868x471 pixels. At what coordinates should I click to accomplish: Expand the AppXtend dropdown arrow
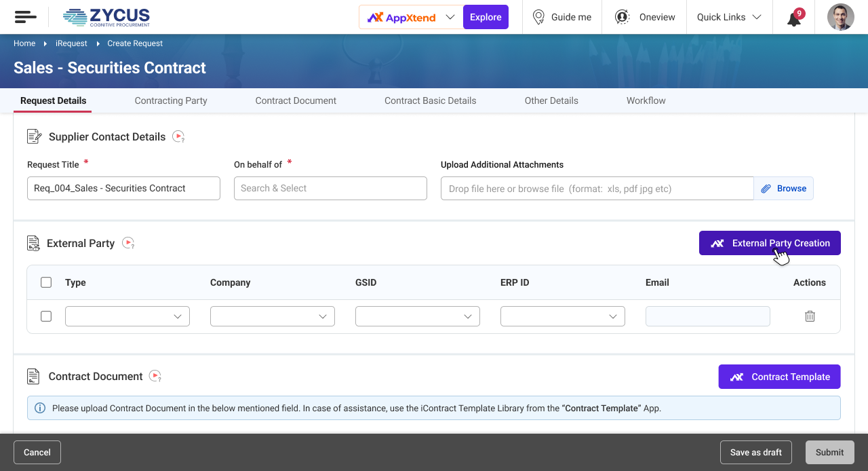pos(450,17)
